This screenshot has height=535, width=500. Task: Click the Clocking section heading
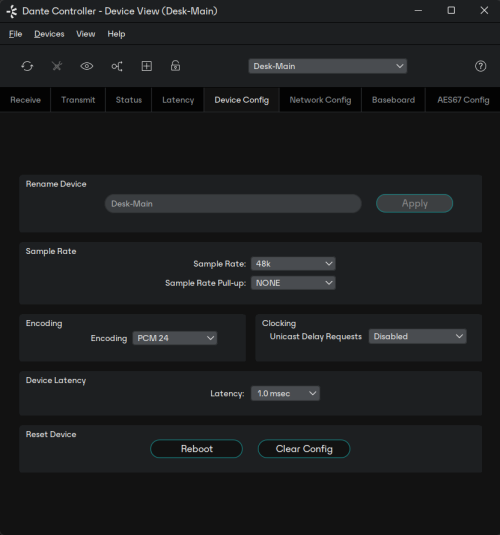click(279, 323)
